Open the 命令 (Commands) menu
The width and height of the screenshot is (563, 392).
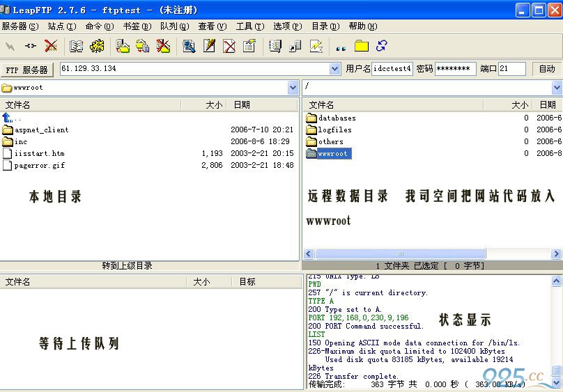(100, 26)
